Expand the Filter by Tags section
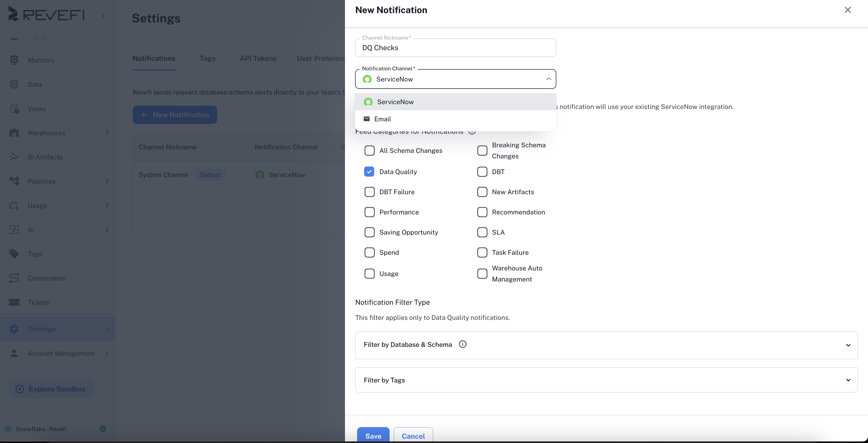The image size is (868, 443). tap(848, 380)
